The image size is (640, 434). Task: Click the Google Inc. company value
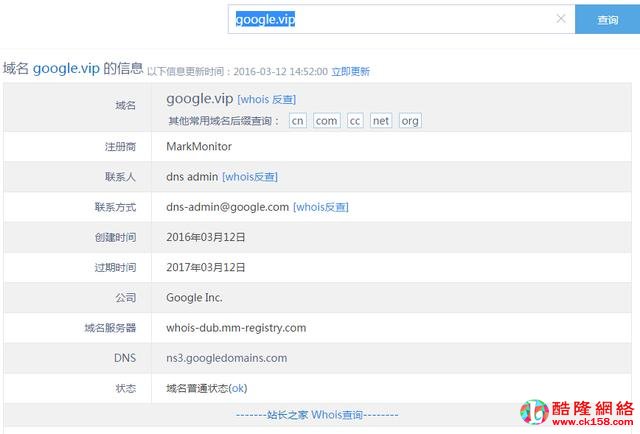pos(194,298)
